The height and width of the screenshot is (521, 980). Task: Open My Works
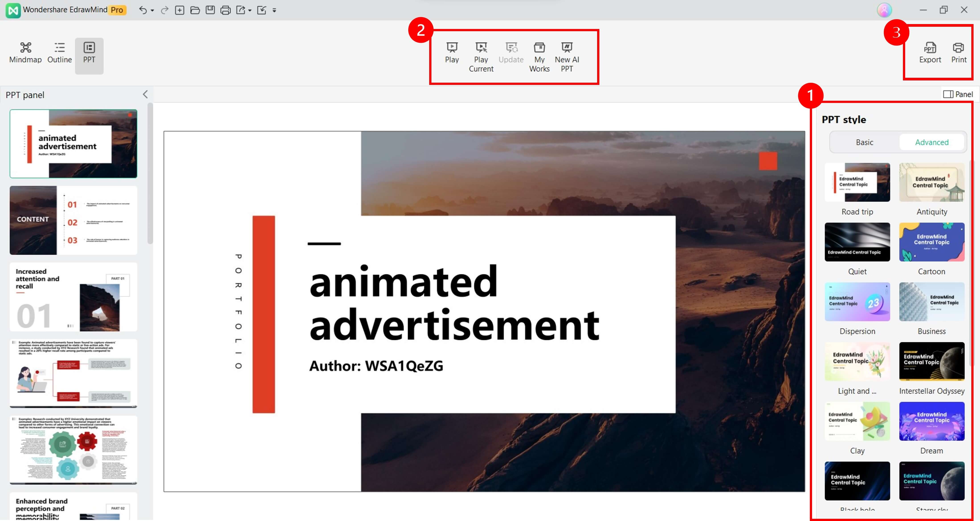click(539, 47)
